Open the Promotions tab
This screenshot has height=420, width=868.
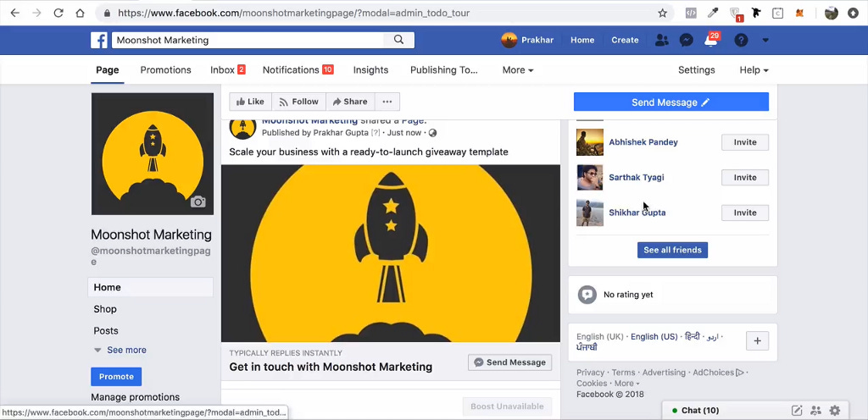coord(165,70)
